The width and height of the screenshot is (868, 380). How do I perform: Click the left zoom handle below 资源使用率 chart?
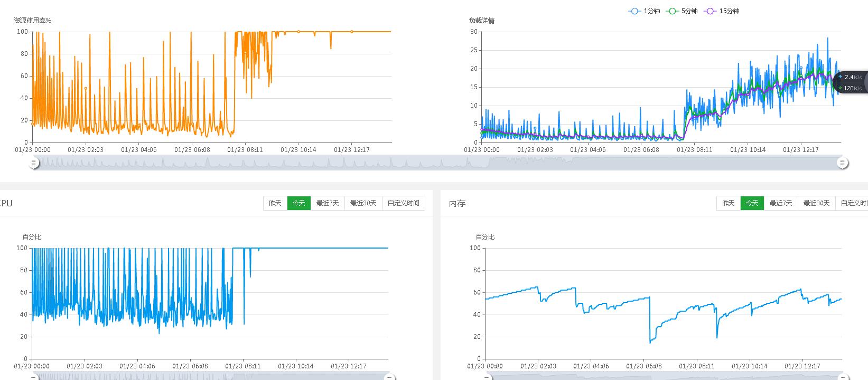tap(34, 163)
